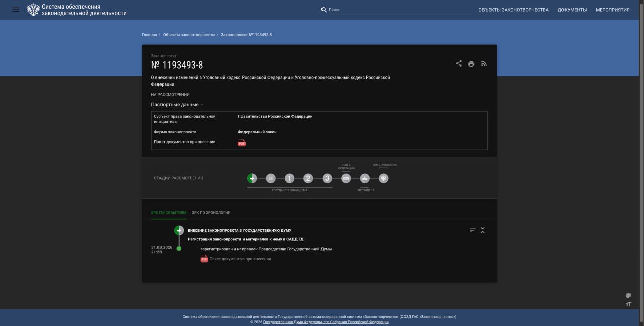Viewport: 644px width, 326px height.
Task: Click the Federation Council stage icon
Action: point(346,178)
